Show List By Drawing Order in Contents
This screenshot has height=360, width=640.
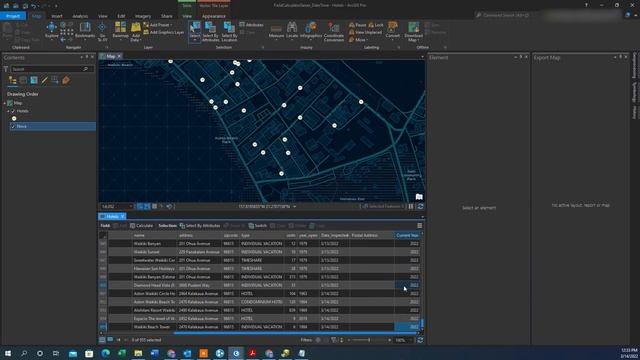point(13,80)
